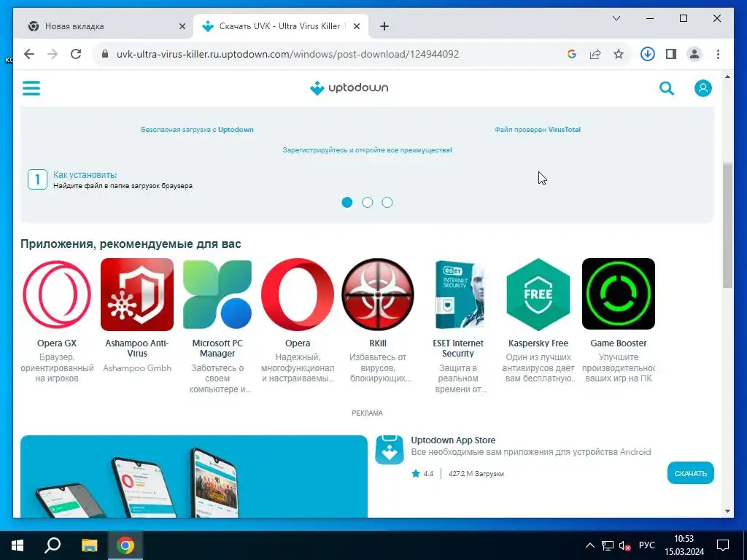Image resolution: width=747 pixels, height=560 pixels.
Task: Switch to the Новая вкладка tab
Action: [103, 26]
